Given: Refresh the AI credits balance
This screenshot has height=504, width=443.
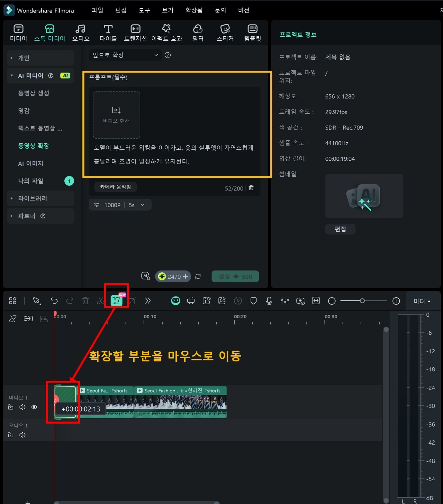Looking at the screenshot, I should coord(198,277).
